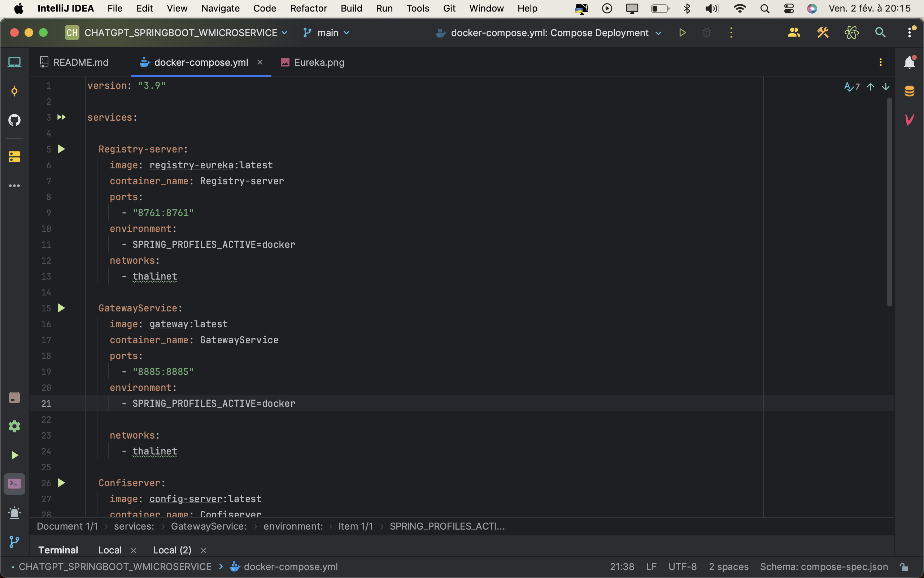Open the typo inspections widget showing 7
The height and width of the screenshot is (578, 924).
(x=852, y=87)
